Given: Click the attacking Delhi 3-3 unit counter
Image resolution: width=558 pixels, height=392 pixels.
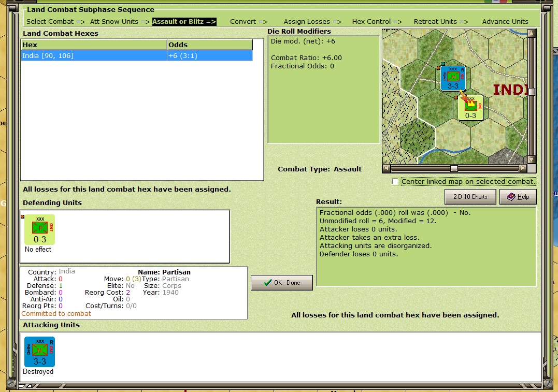Looking at the screenshot, I should pyautogui.click(x=39, y=352).
